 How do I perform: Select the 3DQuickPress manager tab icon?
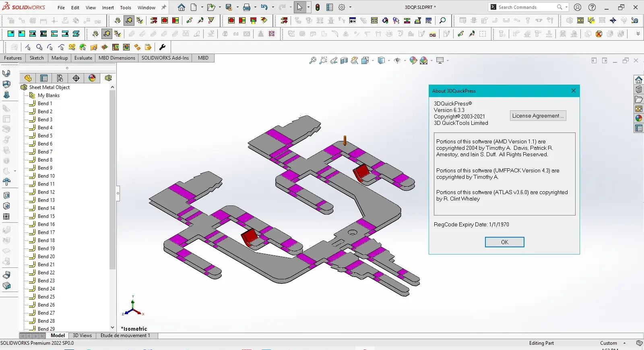108,78
